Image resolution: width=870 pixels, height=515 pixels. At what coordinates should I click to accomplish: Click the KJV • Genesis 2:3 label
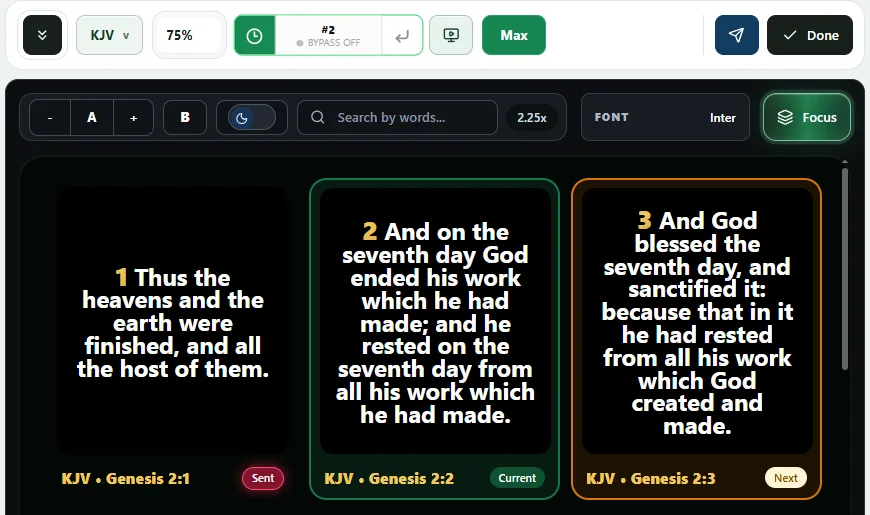651,478
